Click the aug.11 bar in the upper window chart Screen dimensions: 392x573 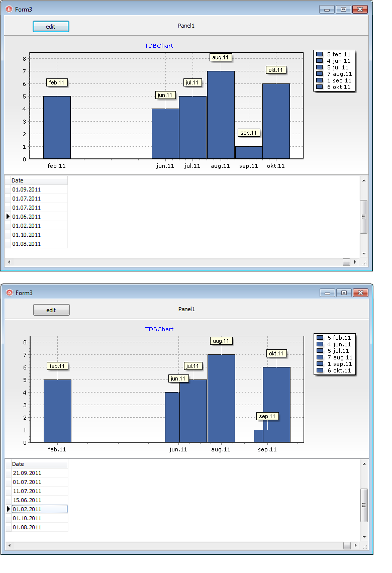click(221, 115)
